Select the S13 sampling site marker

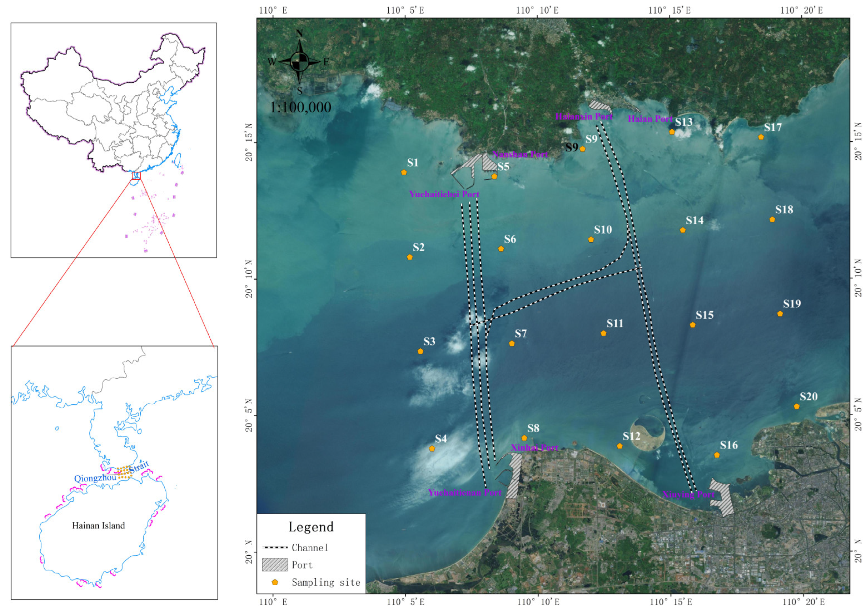pyautogui.click(x=672, y=132)
